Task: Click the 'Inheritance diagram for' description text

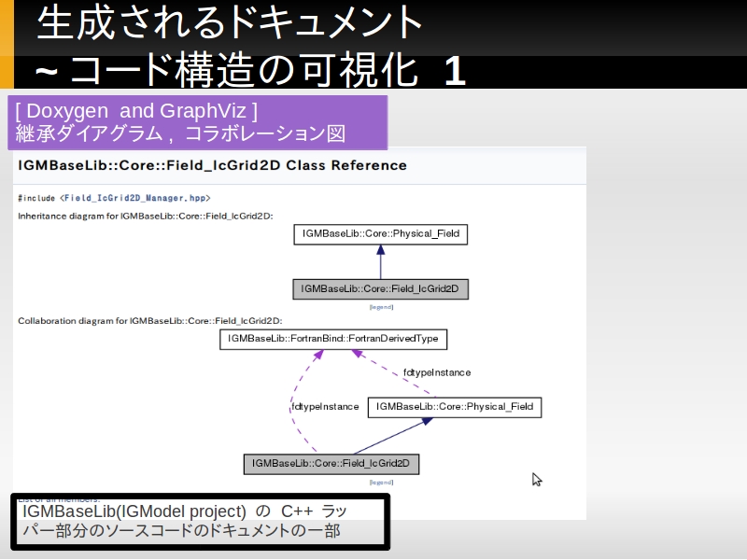Action: (145, 216)
